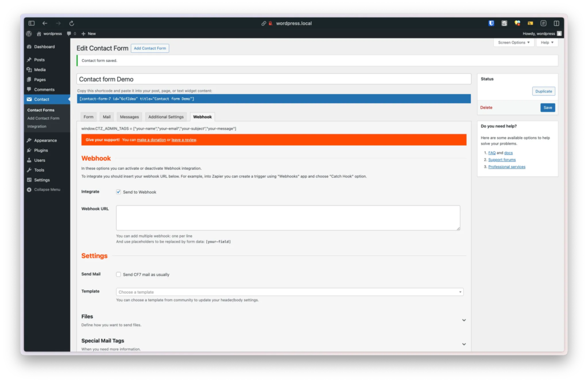Click New in the admin bar
588x382 pixels.
[x=89, y=34]
